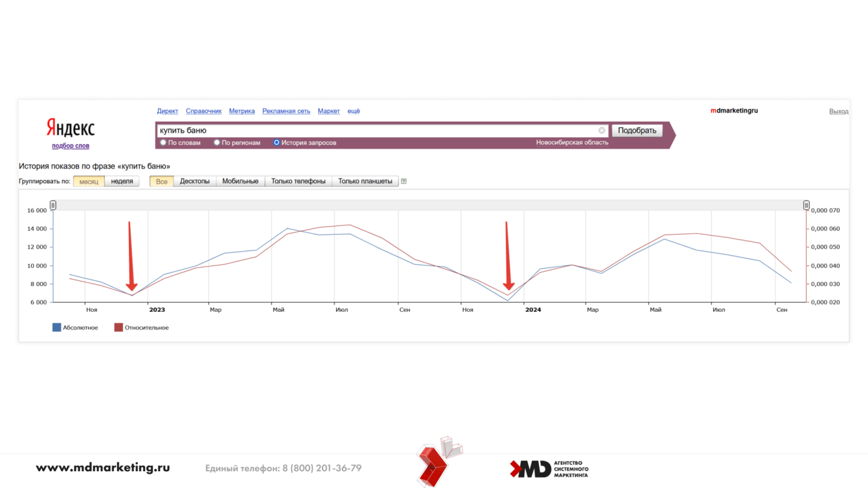Group the history by месяц
The width and height of the screenshot is (868, 488).
coord(89,181)
